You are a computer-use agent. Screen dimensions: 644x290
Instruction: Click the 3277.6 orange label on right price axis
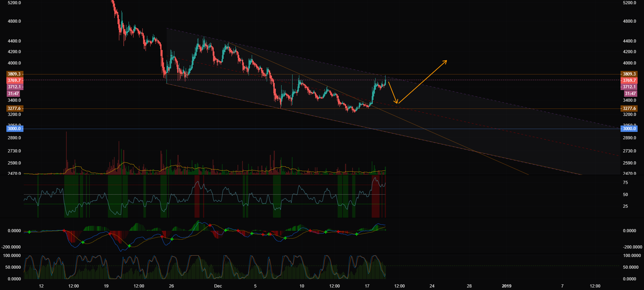629,108
